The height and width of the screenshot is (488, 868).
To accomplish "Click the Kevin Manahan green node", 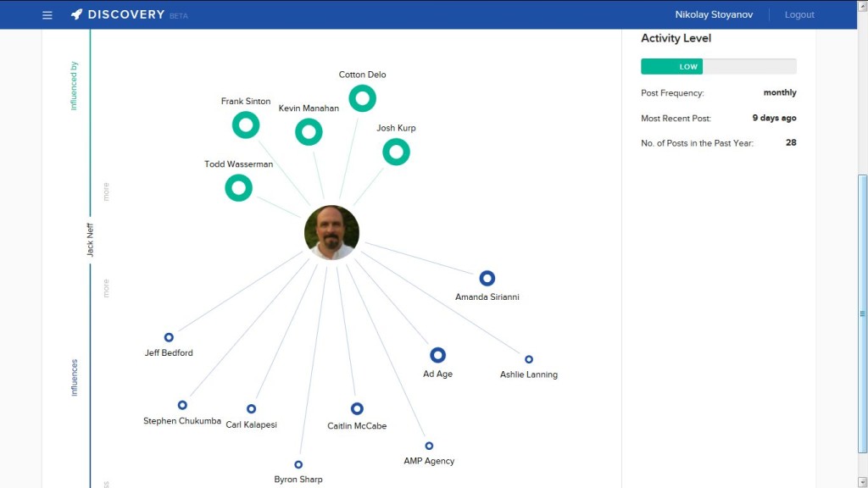I will (x=309, y=132).
